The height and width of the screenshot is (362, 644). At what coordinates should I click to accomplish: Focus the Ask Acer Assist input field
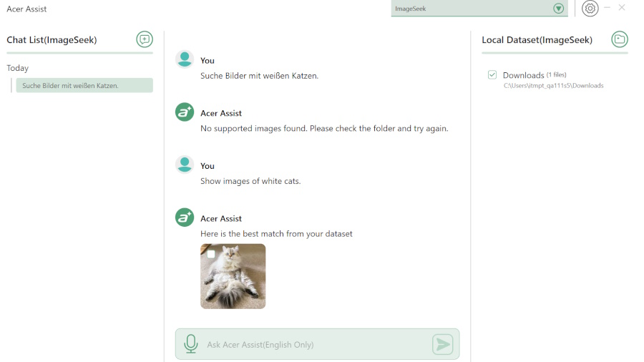pos(317,344)
